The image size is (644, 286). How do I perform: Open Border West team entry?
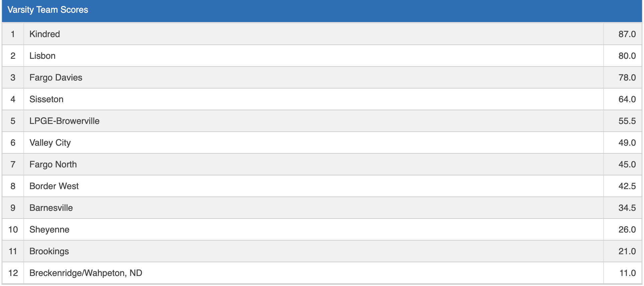click(54, 186)
